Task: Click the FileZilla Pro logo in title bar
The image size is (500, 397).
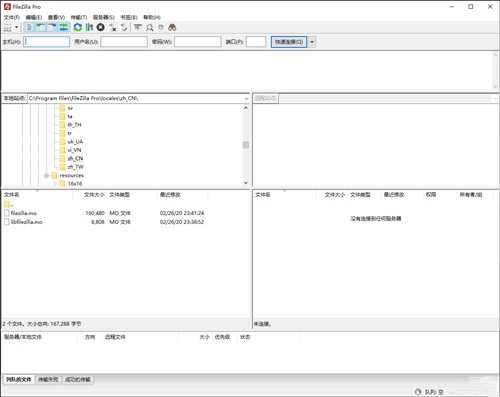Action: click(7, 7)
